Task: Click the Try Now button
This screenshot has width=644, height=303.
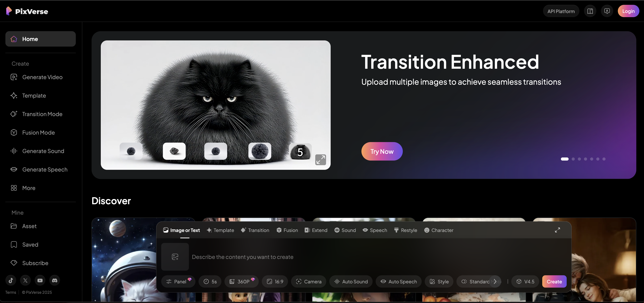Action: pos(382,151)
